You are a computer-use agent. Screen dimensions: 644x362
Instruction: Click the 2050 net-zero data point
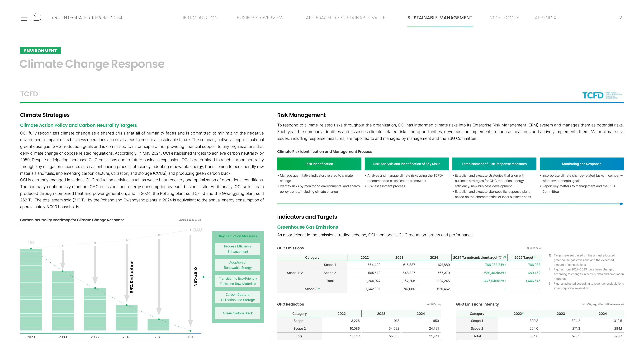[x=190, y=331]
